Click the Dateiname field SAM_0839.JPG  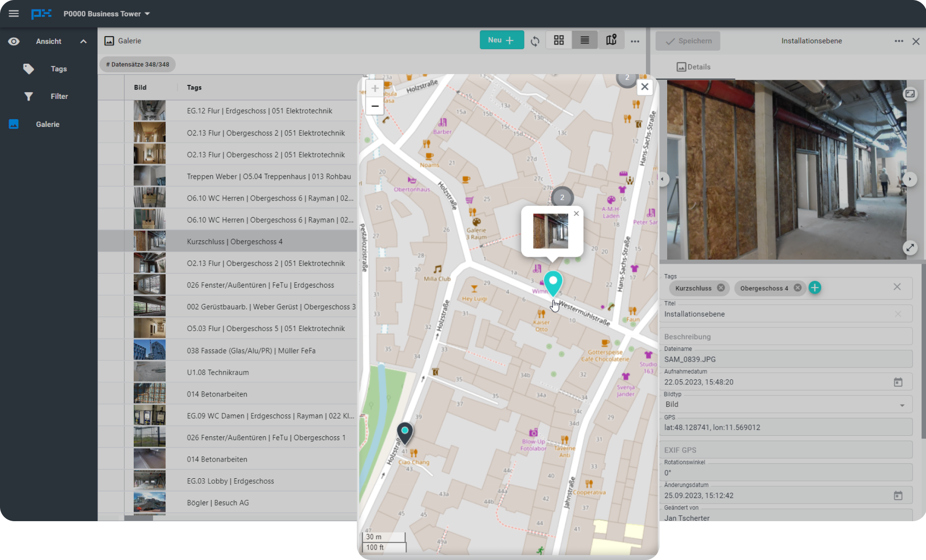(786, 359)
